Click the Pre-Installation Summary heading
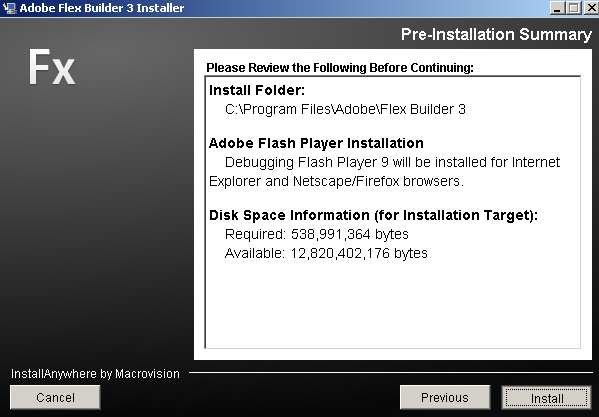Screen dimensions: 599x417 pos(496,34)
